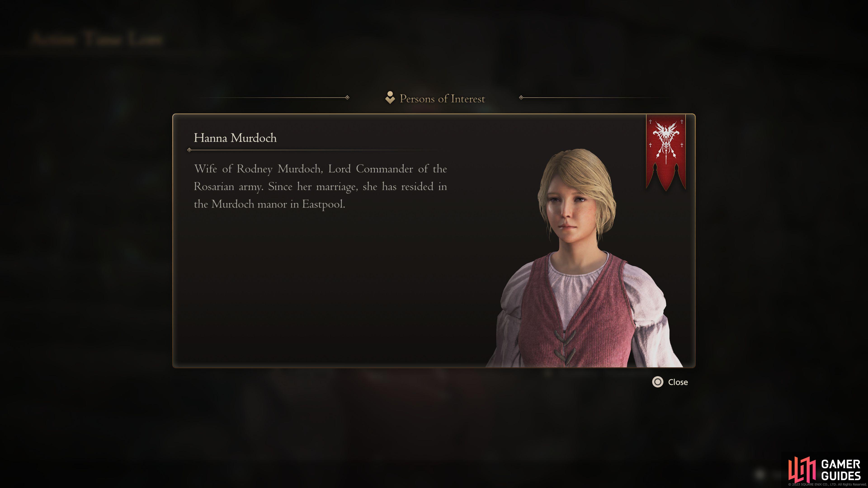Open the Gamer Guides wordmark text

tap(841, 470)
